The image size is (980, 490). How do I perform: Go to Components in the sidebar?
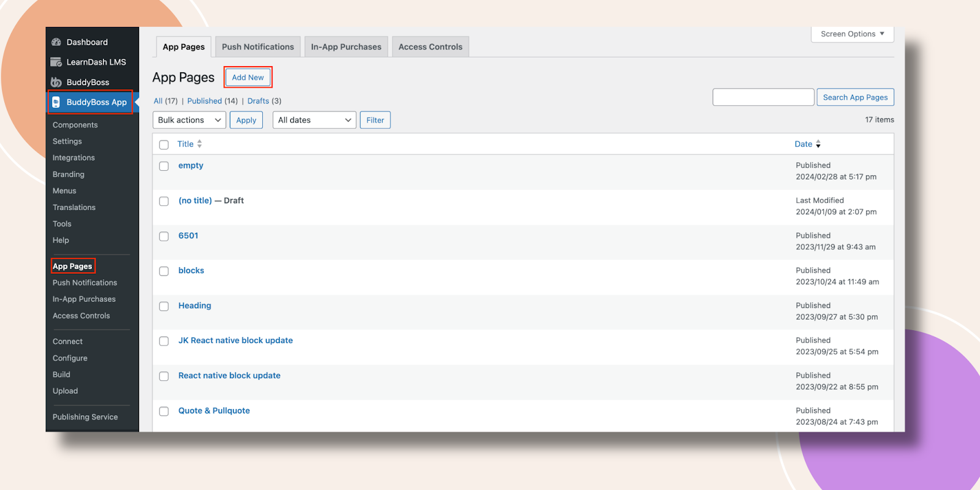pyautogui.click(x=75, y=125)
